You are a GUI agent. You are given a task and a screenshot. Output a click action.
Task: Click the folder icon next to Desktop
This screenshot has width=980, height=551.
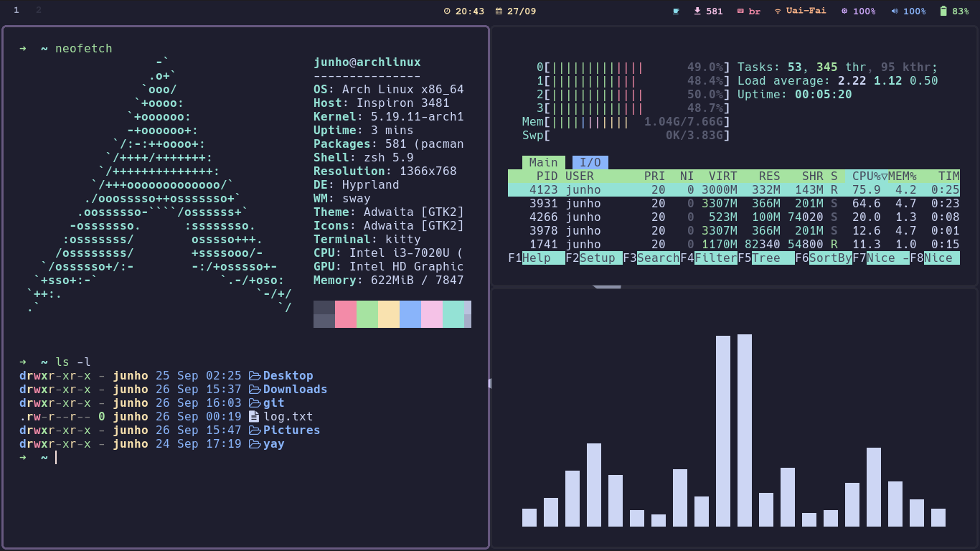click(x=255, y=376)
